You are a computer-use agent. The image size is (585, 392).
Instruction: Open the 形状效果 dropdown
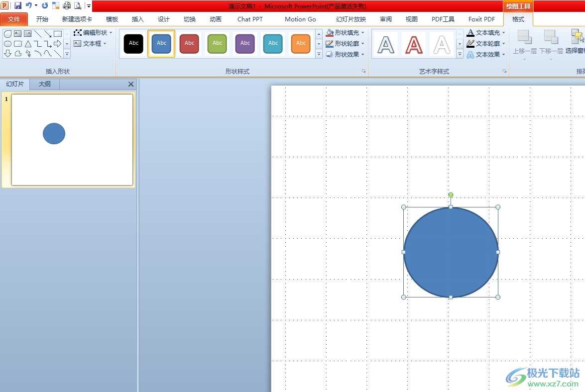click(345, 54)
